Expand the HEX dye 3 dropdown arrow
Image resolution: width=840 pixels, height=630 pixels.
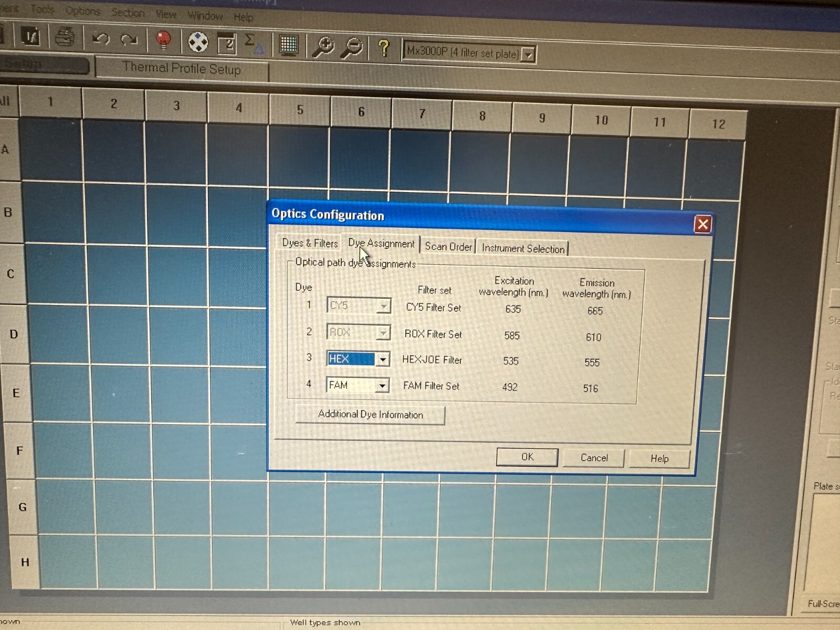pyautogui.click(x=383, y=359)
